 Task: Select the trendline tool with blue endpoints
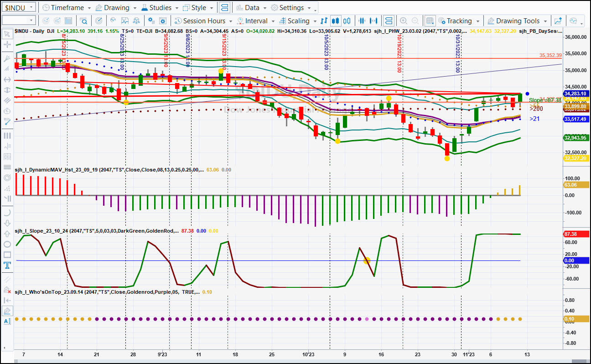click(7, 121)
